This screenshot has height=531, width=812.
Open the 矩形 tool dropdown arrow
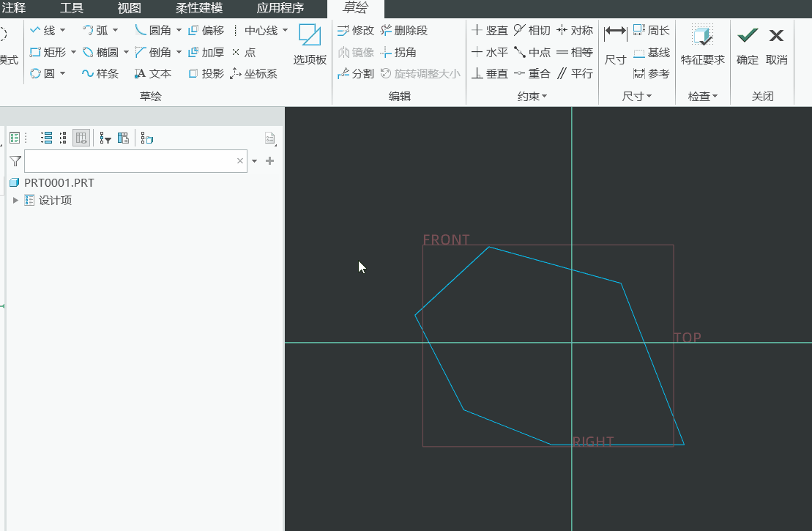73,52
